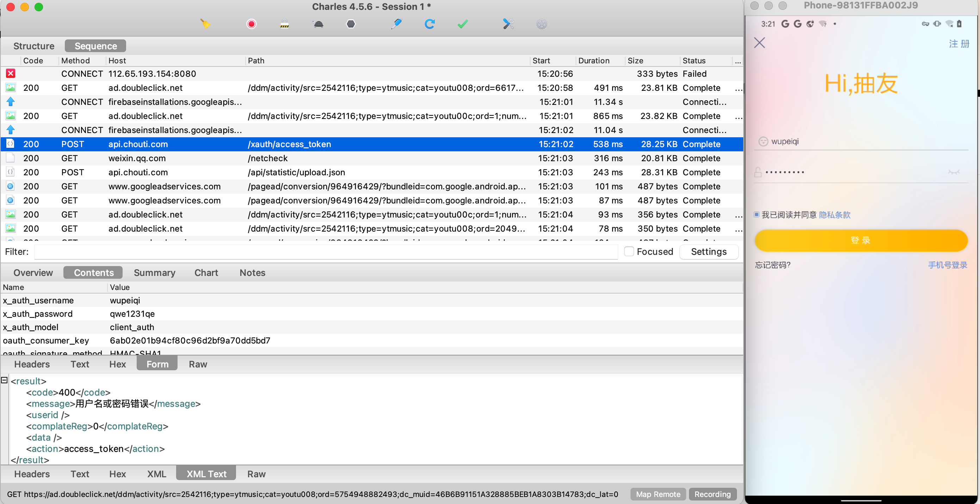Screen dimensions: 980x504
Task: Click the lock icon beside password field
Action: [x=758, y=172]
